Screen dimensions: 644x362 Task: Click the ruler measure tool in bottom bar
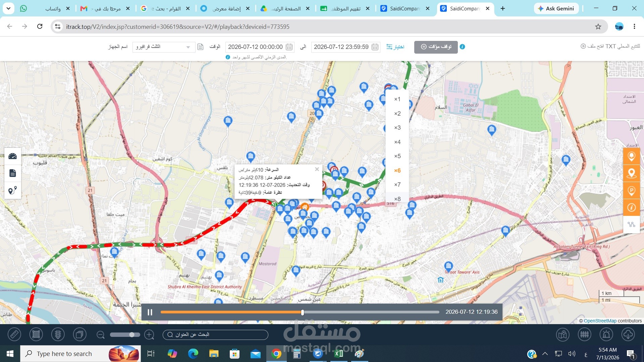click(x=14, y=335)
